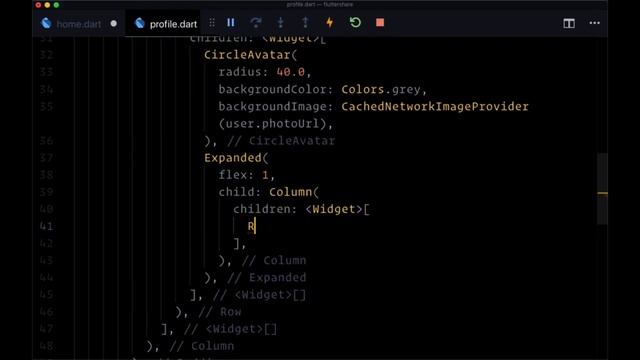The image size is (640, 360).
Task: Grab the debug toolbar drag handle
Action: point(212,23)
